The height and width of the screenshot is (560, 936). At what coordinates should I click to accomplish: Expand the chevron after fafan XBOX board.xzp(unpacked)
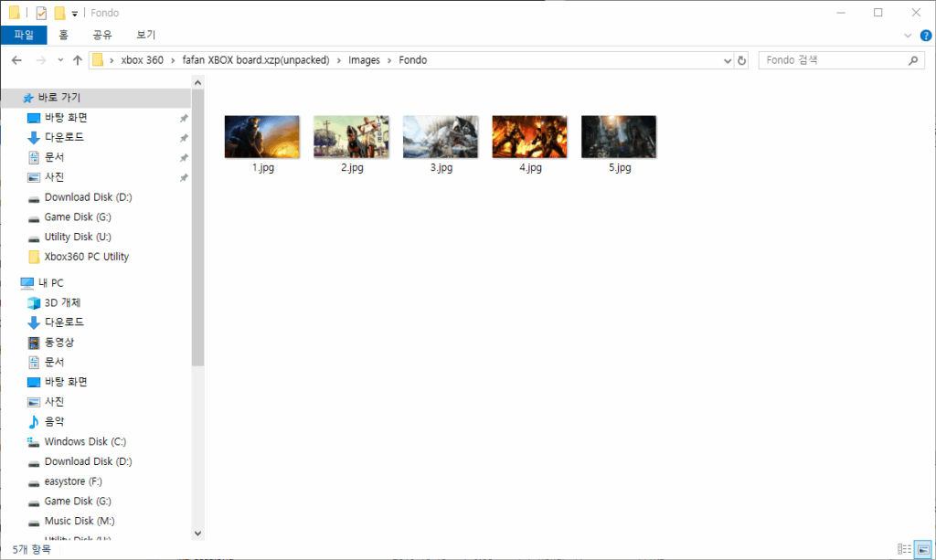pyautogui.click(x=339, y=60)
